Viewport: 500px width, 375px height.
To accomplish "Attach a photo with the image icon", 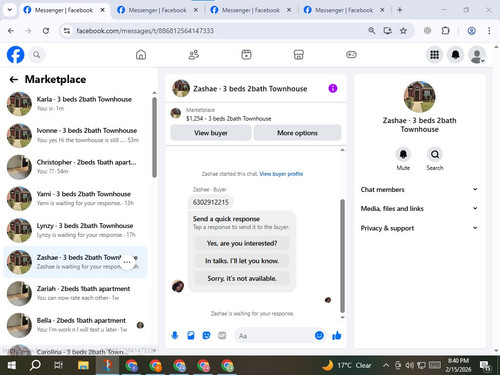I will pyautogui.click(x=191, y=335).
